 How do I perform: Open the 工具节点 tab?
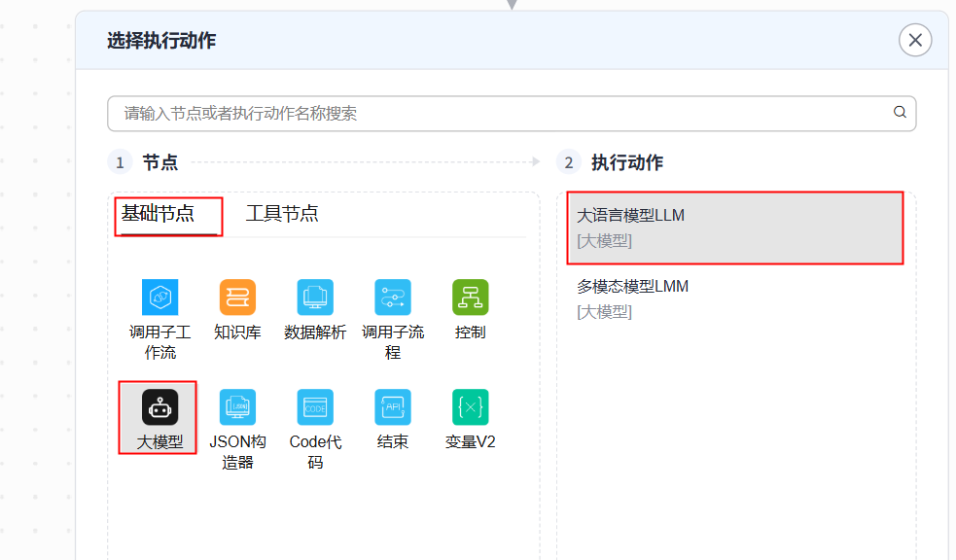coord(282,213)
